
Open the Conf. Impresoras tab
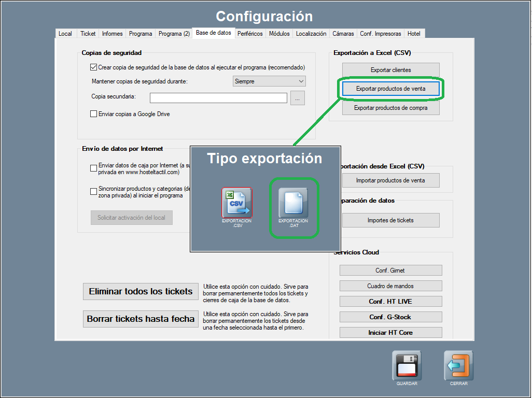click(x=381, y=34)
